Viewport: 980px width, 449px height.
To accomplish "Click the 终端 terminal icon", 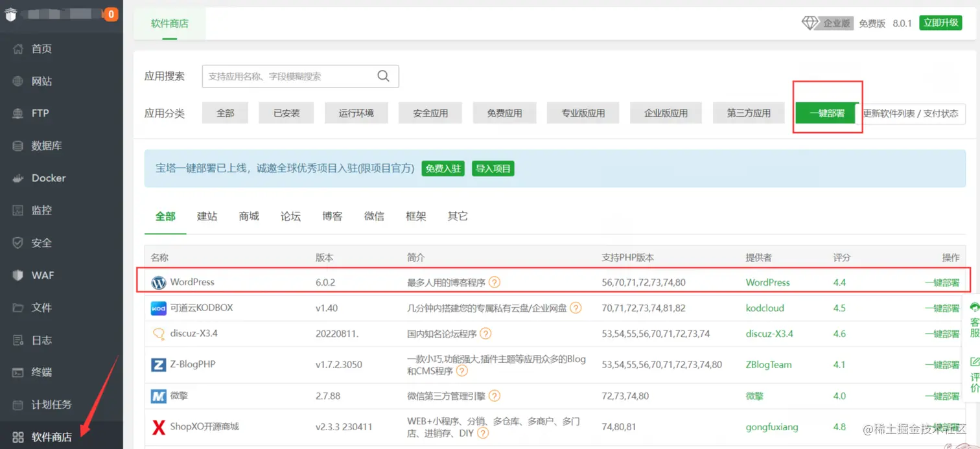I will tap(18, 373).
